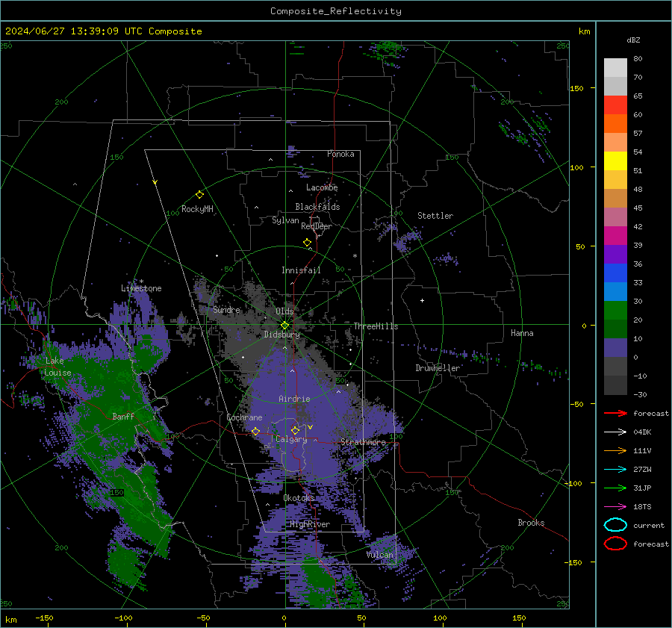Image resolution: width=672 pixels, height=628 pixels.
Task: Click the Lacombe town label
Action: click(322, 187)
